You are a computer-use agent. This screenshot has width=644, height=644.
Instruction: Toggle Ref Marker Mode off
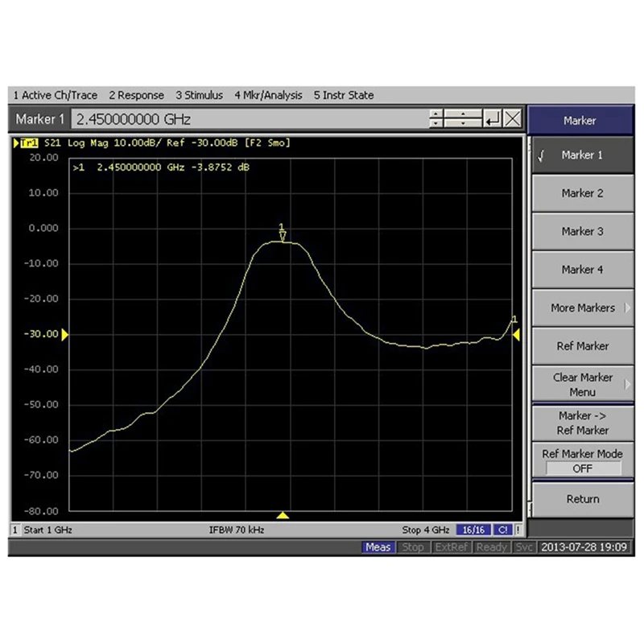point(582,460)
